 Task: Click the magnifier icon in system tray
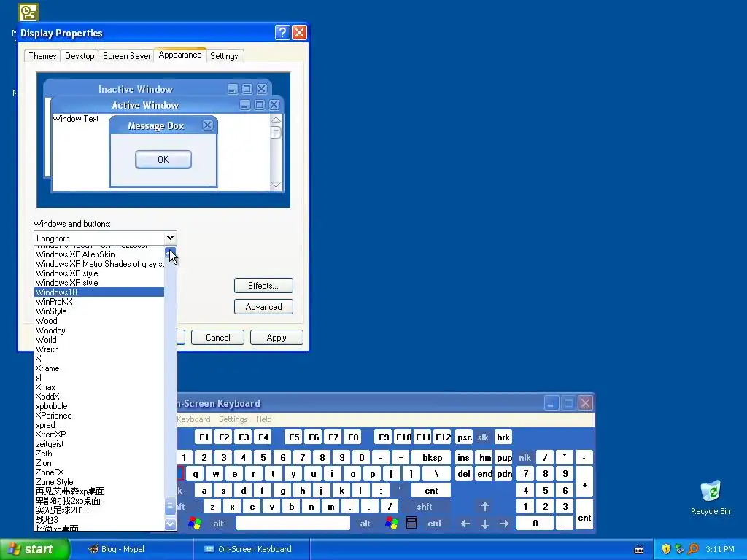[x=693, y=549]
